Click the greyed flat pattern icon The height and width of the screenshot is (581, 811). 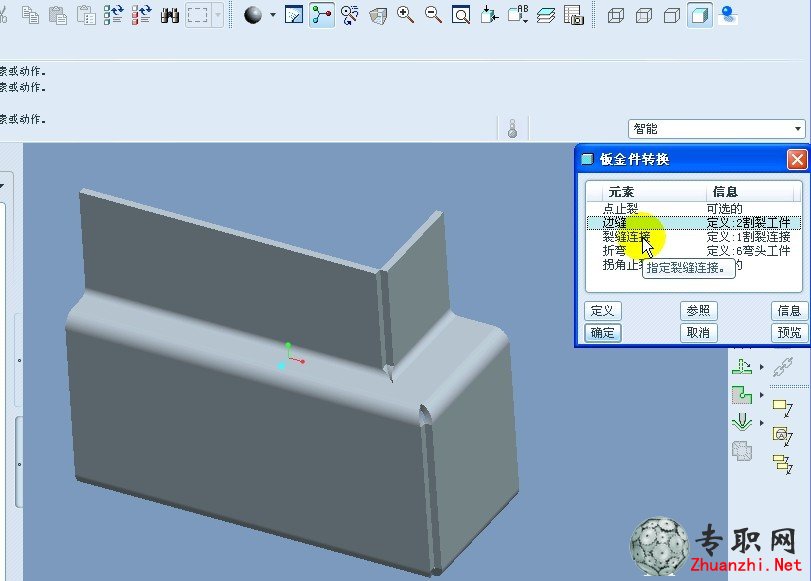[742, 451]
